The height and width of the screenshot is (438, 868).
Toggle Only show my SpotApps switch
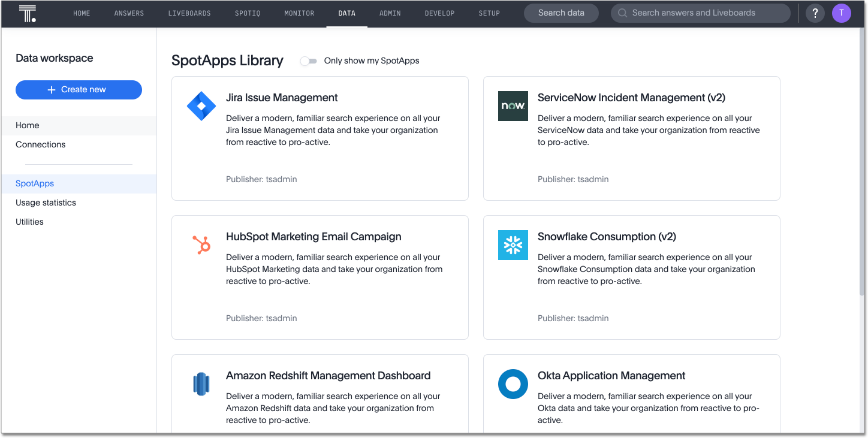coord(308,61)
